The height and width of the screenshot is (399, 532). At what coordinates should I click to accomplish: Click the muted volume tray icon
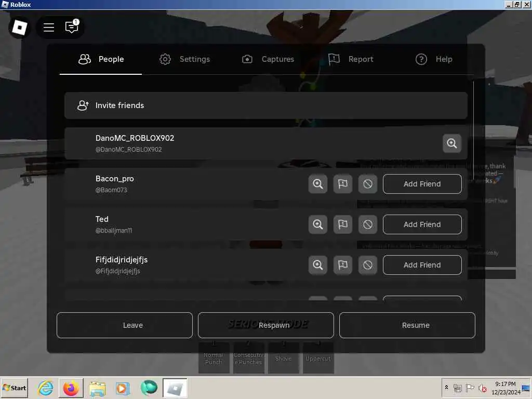[x=482, y=388]
